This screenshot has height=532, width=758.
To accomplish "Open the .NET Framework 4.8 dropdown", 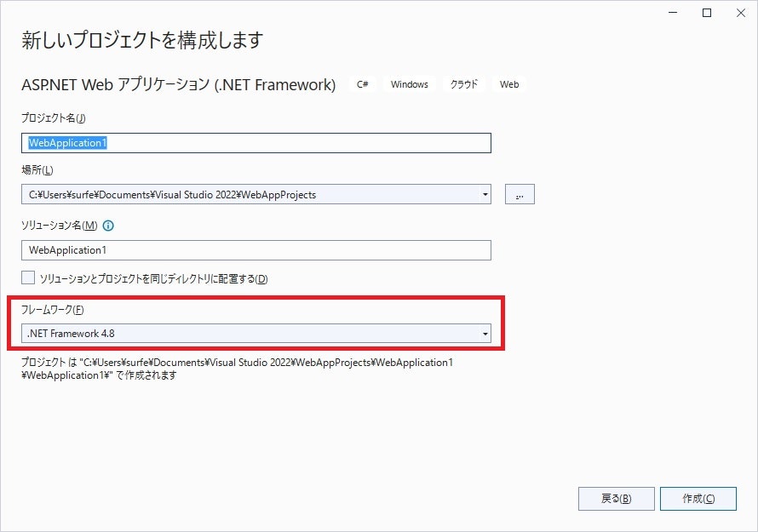I will (x=256, y=334).
